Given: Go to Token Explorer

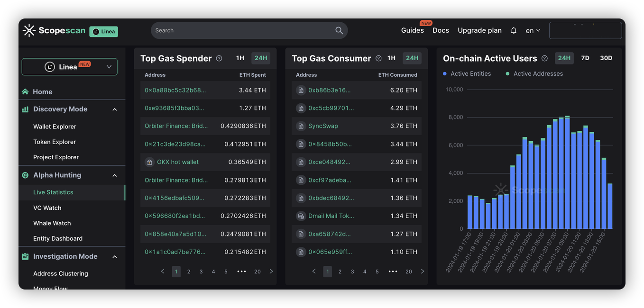Looking at the screenshot, I should pos(55,142).
